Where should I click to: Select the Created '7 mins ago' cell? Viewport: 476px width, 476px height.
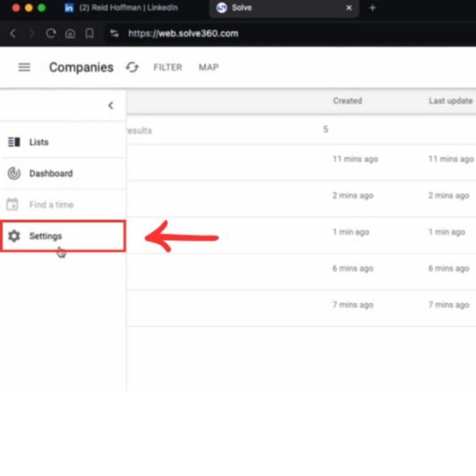point(353,305)
